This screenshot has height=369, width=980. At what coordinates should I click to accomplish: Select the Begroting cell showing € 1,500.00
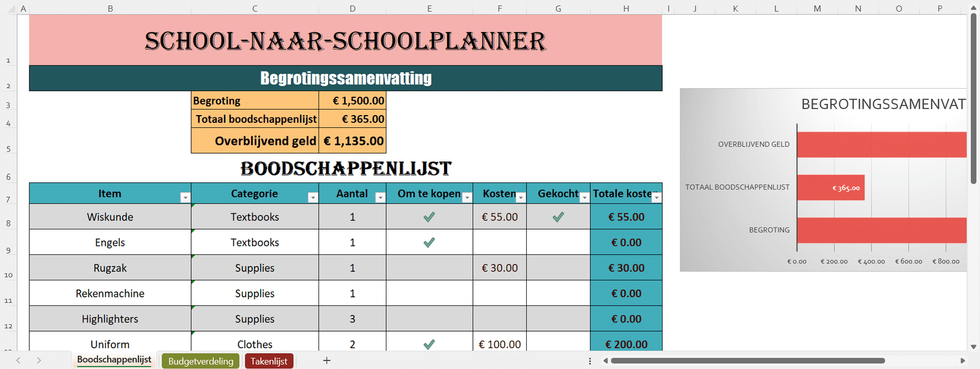tap(352, 100)
